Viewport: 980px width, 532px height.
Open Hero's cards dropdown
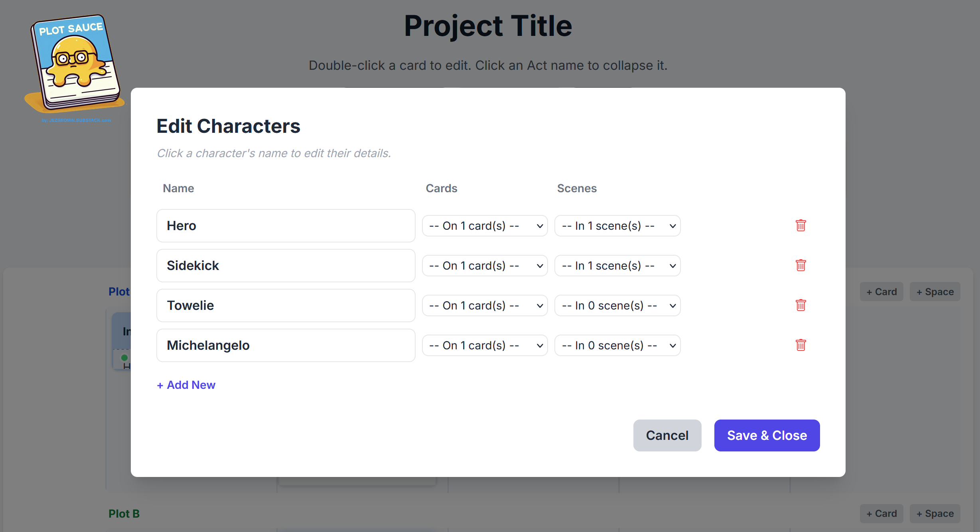point(485,226)
